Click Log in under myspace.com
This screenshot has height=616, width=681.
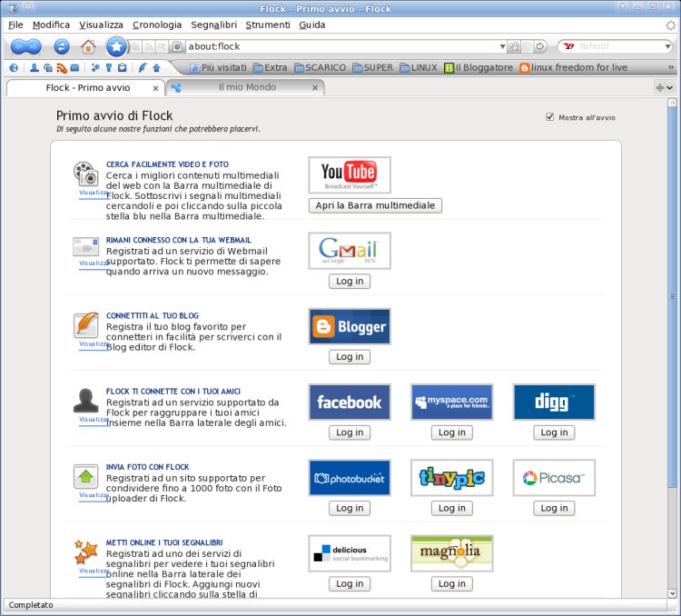[x=451, y=432]
